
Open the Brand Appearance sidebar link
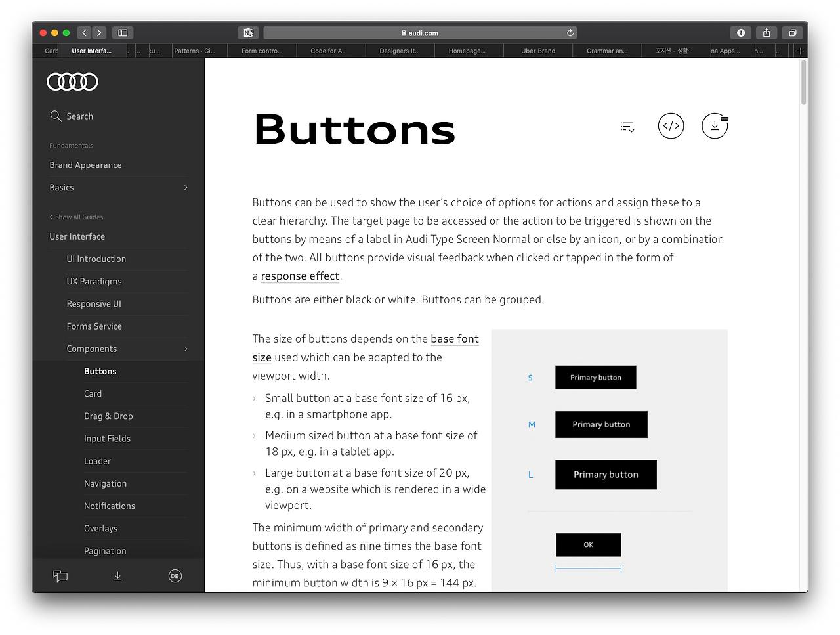click(85, 165)
